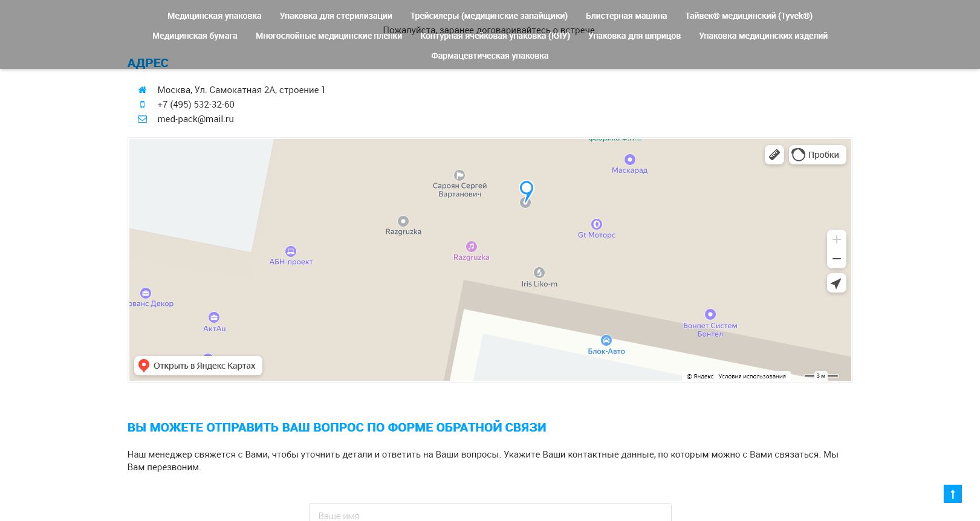Activate the map ruler measurement tool

pyautogui.click(x=774, y=155)
